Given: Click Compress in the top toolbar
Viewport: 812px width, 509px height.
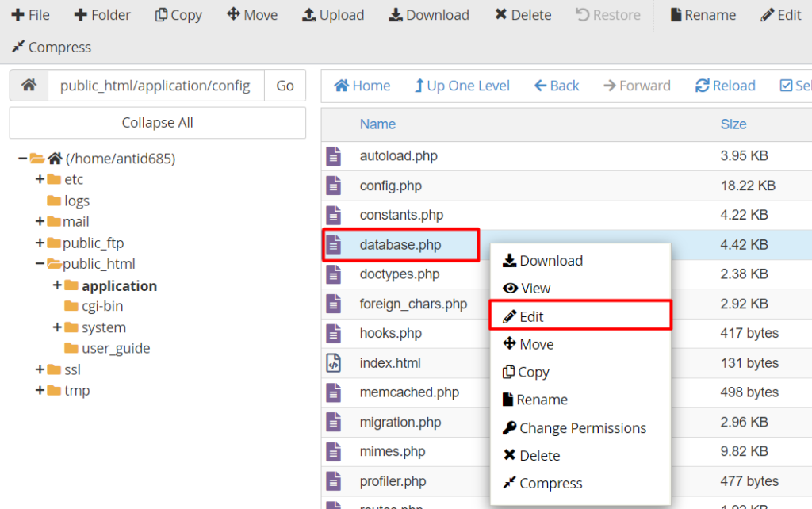Looking at the screenshot, I should tap(52, 47).
